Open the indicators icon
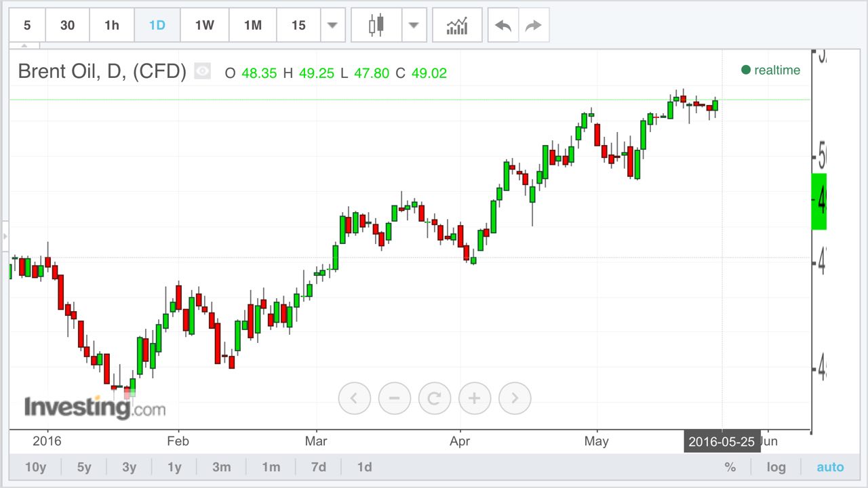This screenshot has width=868, height=488. click(x=457, y=25)
